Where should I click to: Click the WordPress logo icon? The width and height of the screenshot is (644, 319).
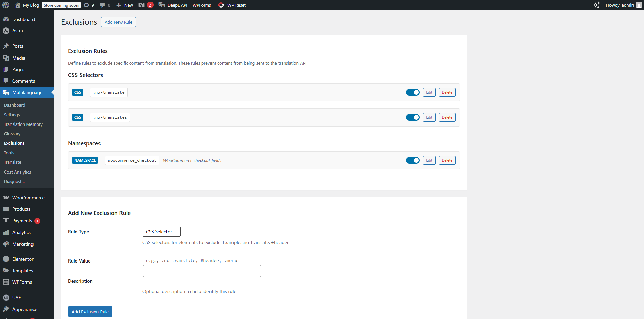coord(6,5)
